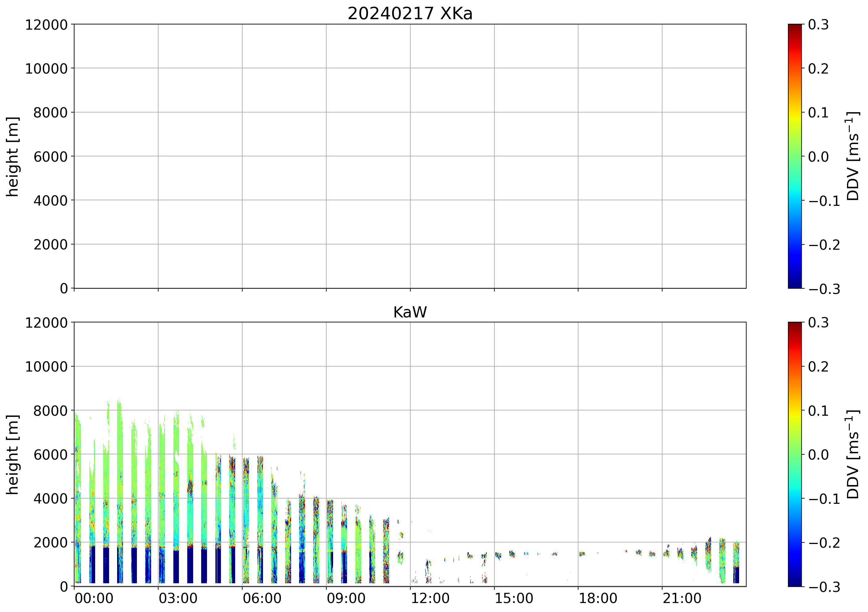Viewport: 868px width, 612px height.
Task: Click the 0.3 tick label on KaW colorbar
Action: click(818, 323)
